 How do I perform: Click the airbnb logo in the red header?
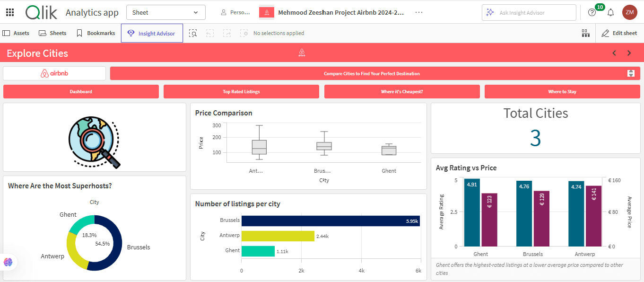(302, 53)
